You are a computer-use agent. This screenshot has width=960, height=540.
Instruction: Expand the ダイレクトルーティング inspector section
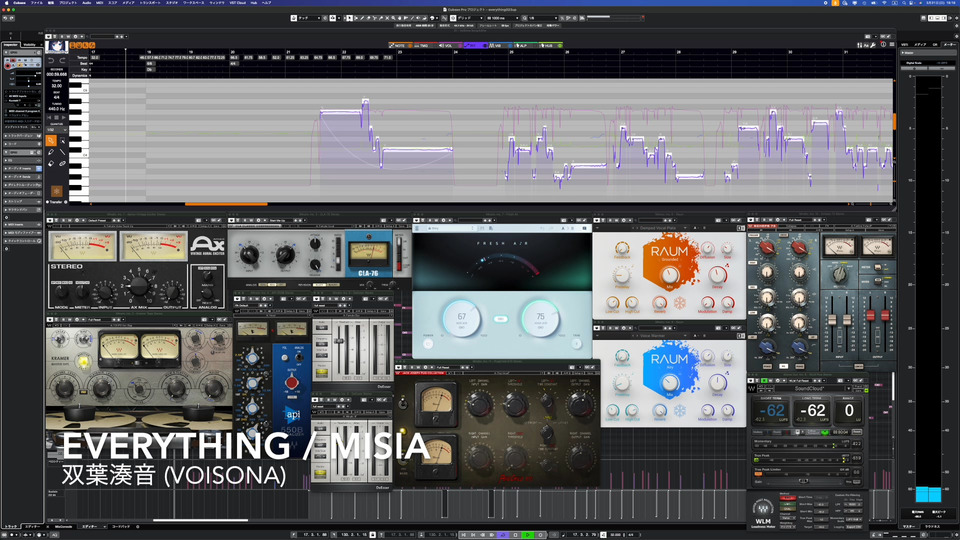[22, 185]
